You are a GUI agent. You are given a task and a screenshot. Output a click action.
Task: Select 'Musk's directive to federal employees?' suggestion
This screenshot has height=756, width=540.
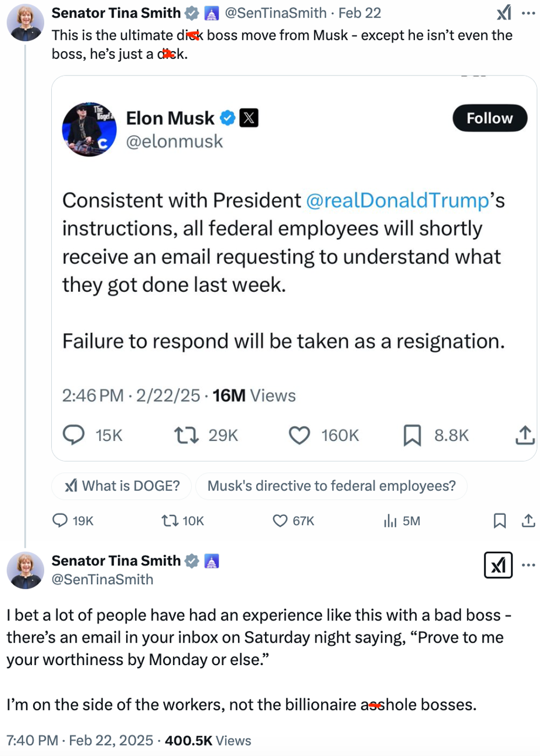click(x=331, y=486)
